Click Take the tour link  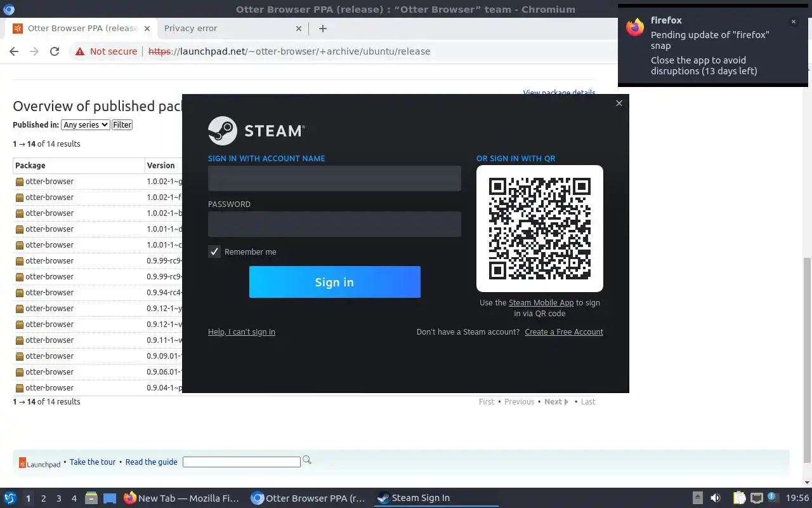(x=93, y=462)
